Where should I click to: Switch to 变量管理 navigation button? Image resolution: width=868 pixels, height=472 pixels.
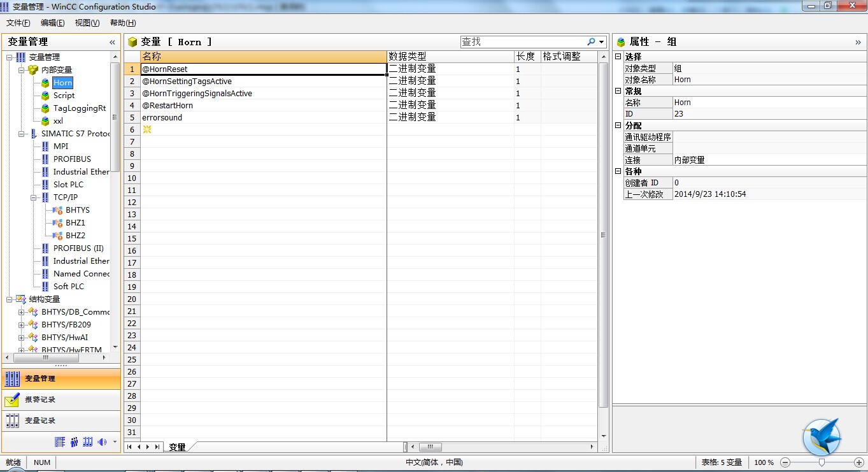61,379
